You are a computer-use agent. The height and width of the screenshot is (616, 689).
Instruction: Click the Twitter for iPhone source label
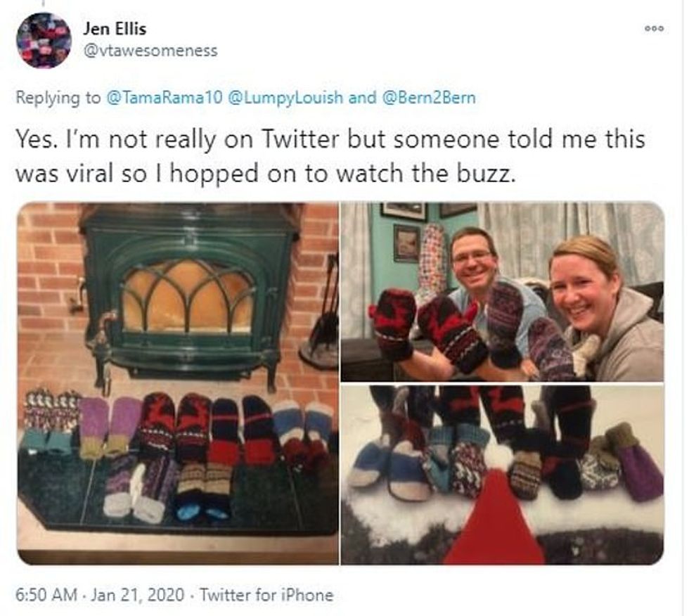click(x=266, y=595)
